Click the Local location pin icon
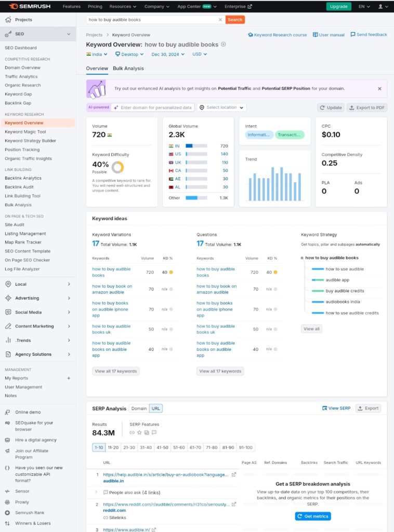This screenshot has width=394, height=532. point(8,284)
